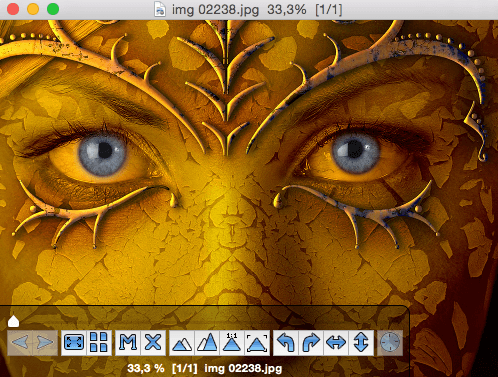Flip the image horizontally
498x377 pixels.
click(x=336, y=342)
